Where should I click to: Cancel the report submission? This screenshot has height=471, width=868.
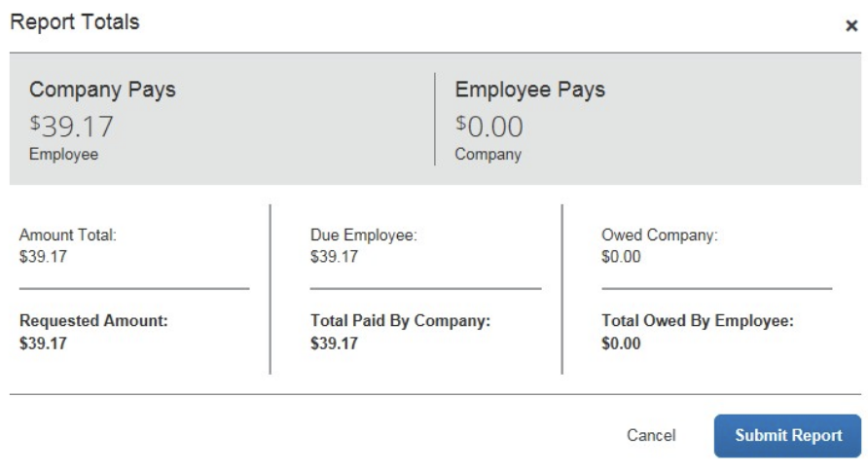pos(651,436)
